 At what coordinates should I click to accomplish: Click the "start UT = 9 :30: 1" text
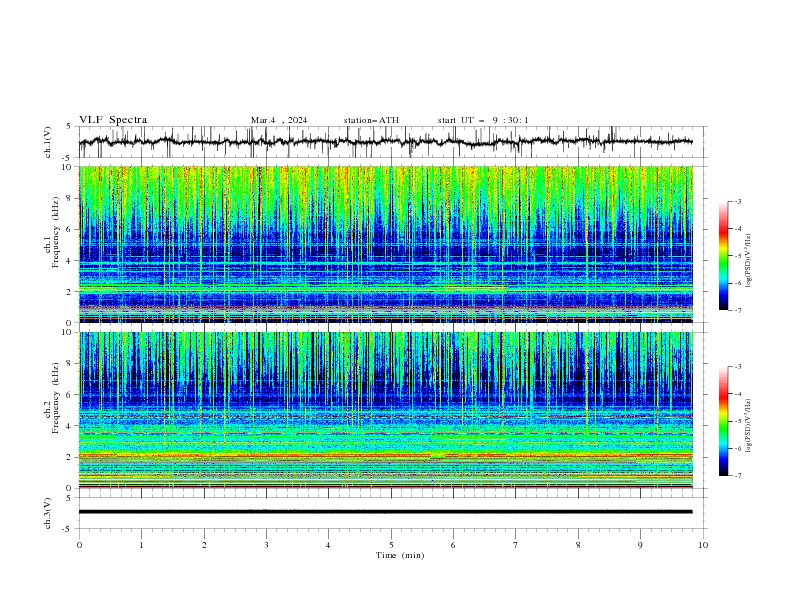tap(483, 120)
